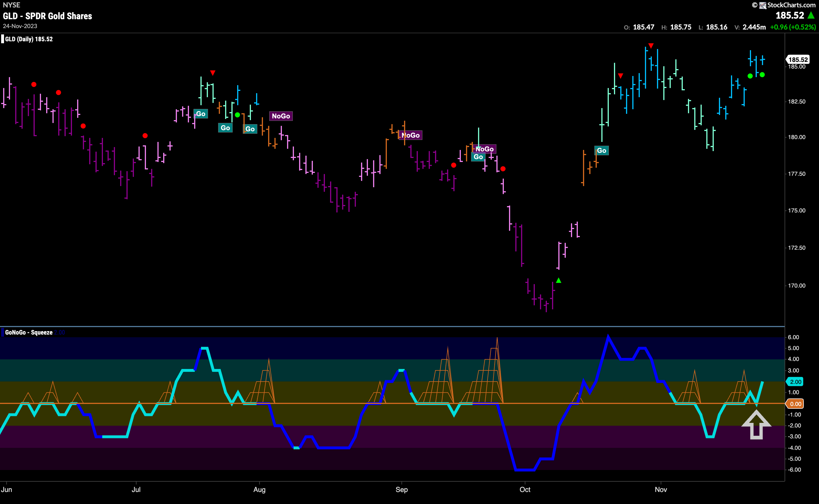Select the red down triangle at the late-October peak

point(651,46)
